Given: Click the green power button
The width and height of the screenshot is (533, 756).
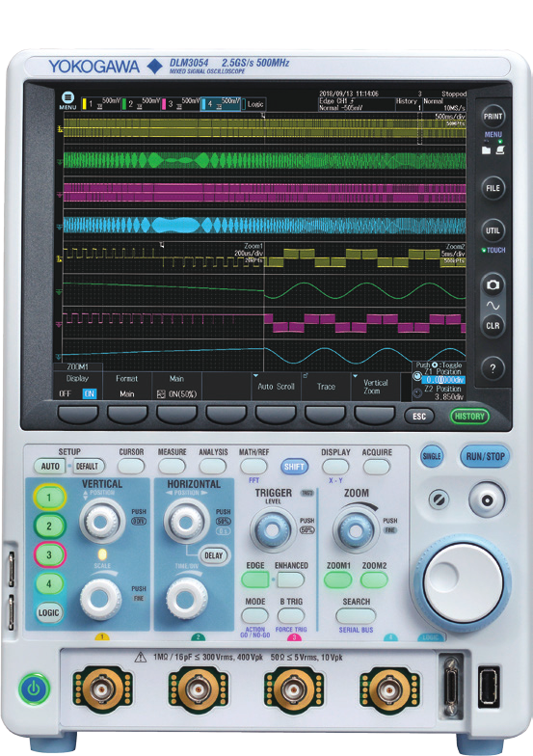Looking at the screenshot, I should tap(34, 688).
